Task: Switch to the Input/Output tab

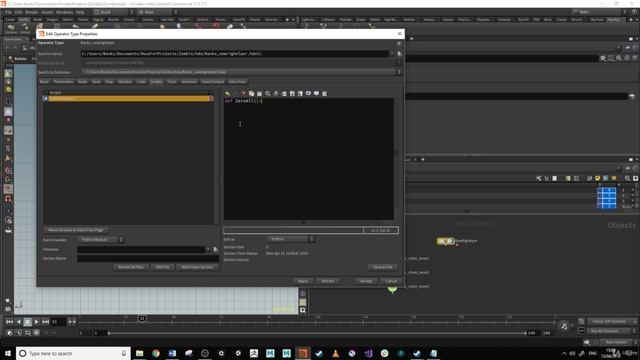Action: tap(212, 82)
